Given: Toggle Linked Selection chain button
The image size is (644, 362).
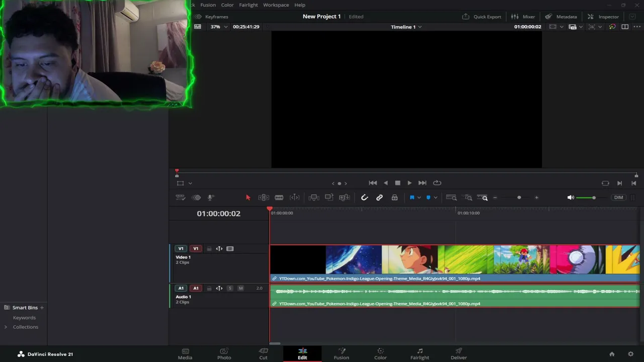Looking at the screenshot, I should (379, 198).
